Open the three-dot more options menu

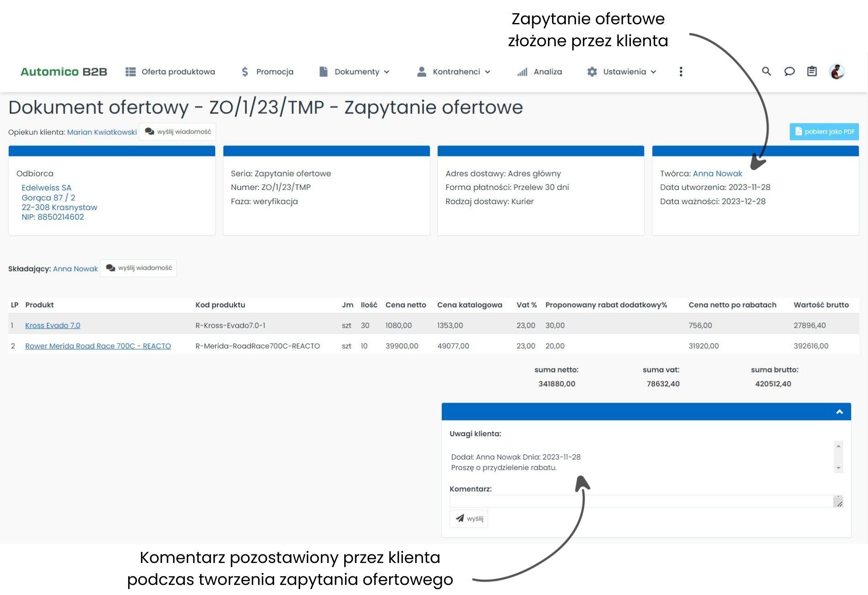(x=681, y=71)
